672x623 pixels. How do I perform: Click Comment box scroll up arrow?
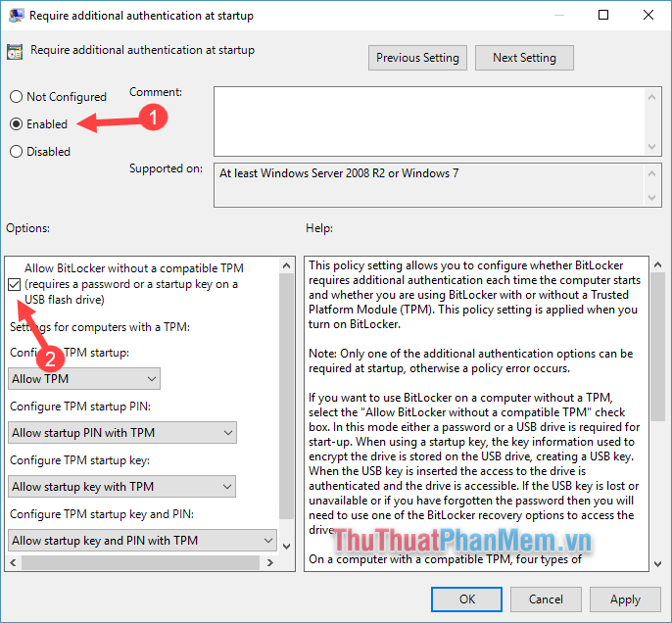coord(651,97)
